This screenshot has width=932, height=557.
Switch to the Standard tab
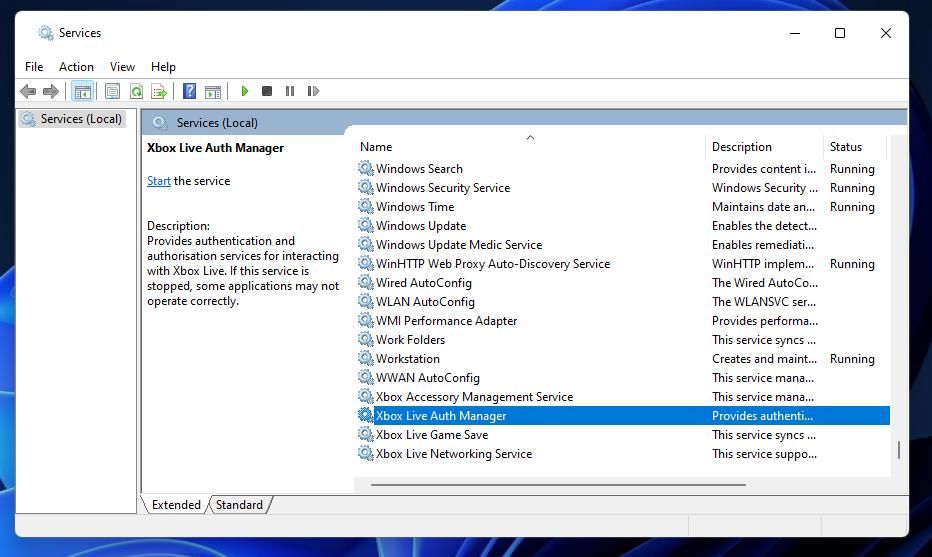239,505
